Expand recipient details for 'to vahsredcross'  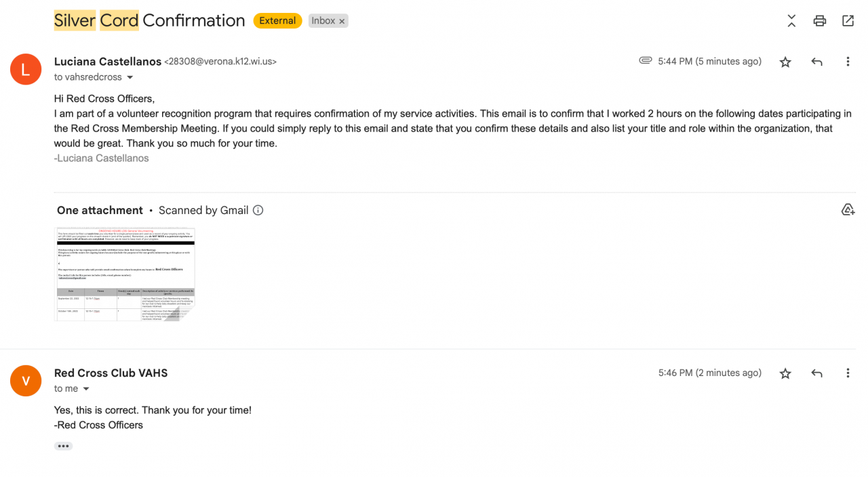pos(130,77)
